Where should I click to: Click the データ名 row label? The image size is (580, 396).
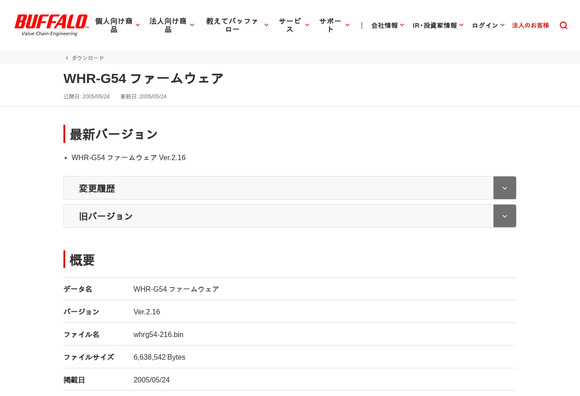pos(78,289)
